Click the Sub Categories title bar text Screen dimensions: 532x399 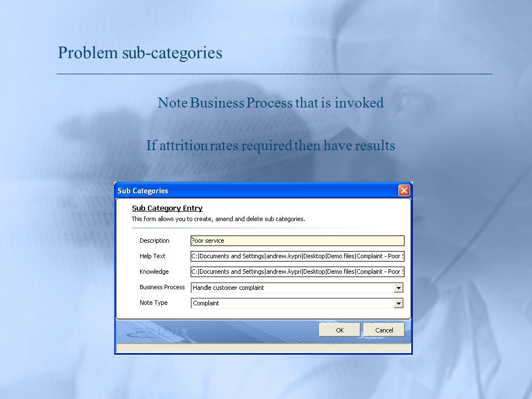coord(143,191)
